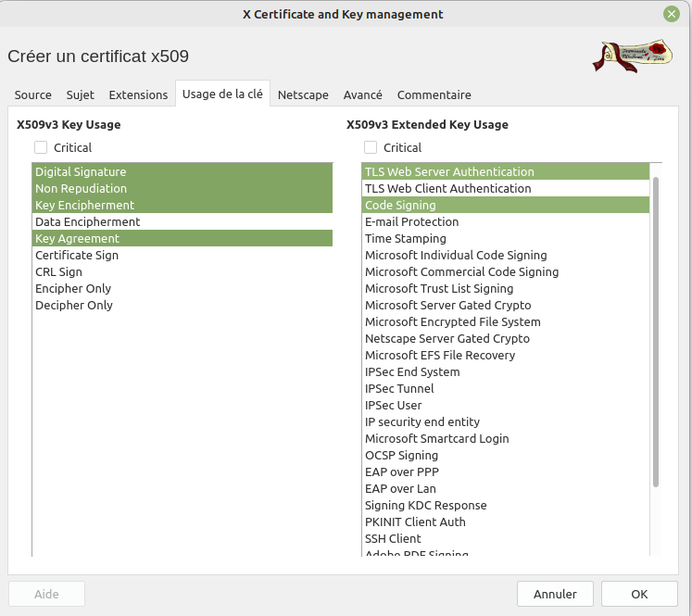Open the Netscape tab
This screenshot has width=692, height=616.
pyautogui.click(x=303, y=94)
